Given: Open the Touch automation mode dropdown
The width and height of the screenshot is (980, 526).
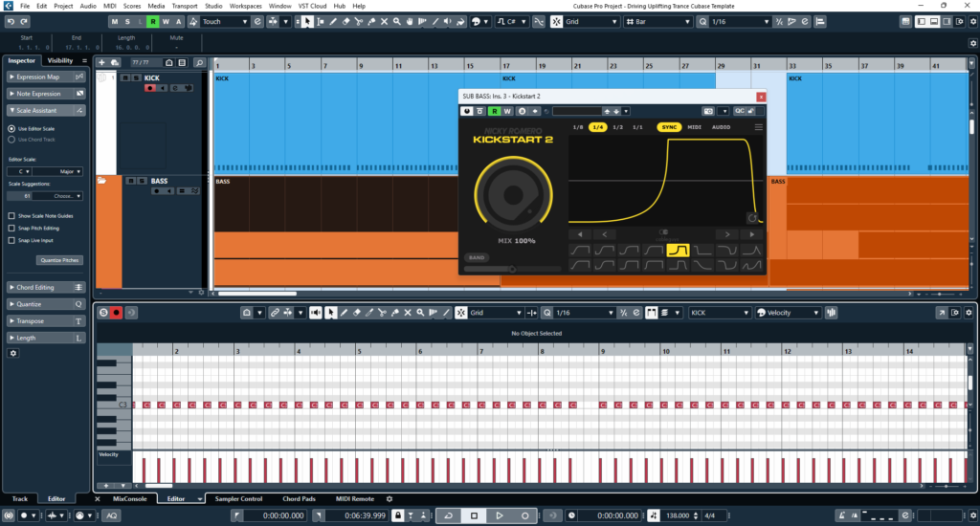Looking at the screenshot, I should pyautogui.click(x=224, y=22).
